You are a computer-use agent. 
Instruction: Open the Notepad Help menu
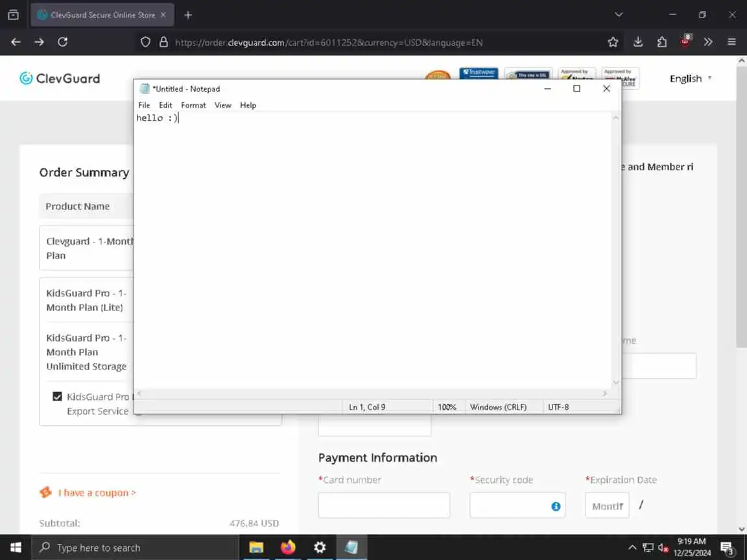point(248,105)
